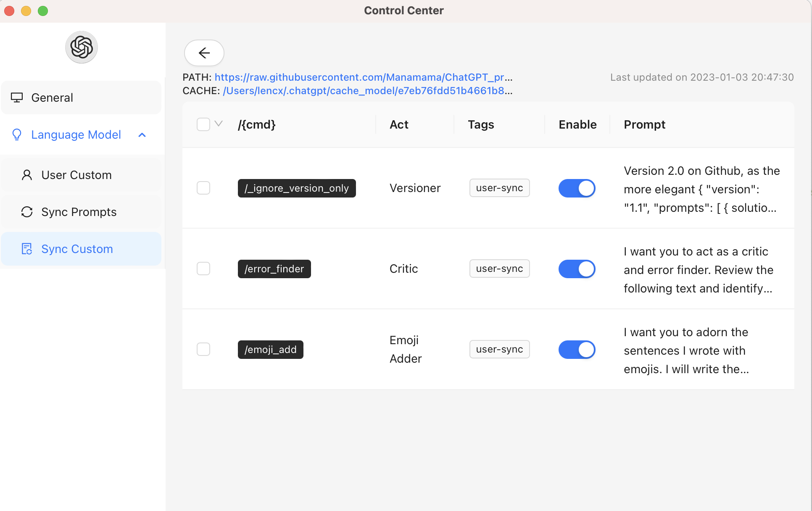The height and width of the screenshot is (511, 812).
Task: Click the document icon for Sync Custom
Action: (x=27, y=249)
